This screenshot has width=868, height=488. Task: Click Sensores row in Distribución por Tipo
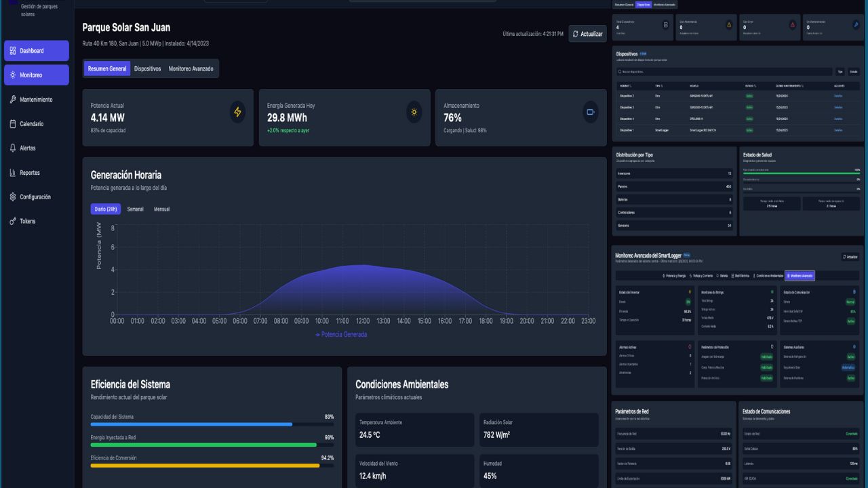click(x=674, y=225)
